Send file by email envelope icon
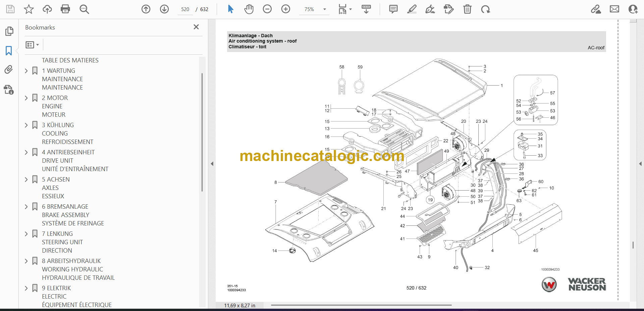The height and width of the screenshot is (311, 644). [614, 9]
